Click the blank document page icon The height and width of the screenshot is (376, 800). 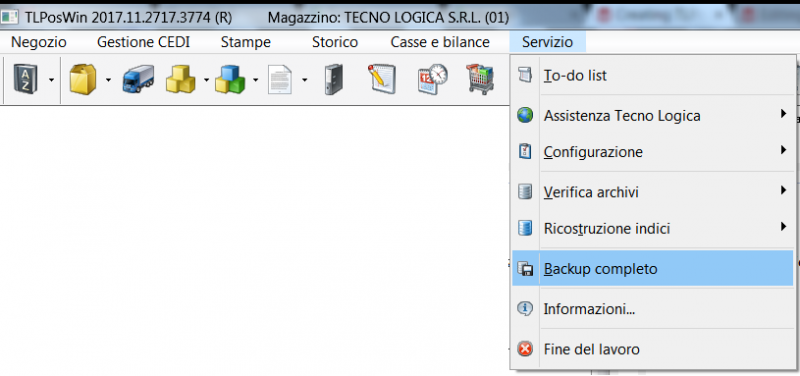point(280,80)
